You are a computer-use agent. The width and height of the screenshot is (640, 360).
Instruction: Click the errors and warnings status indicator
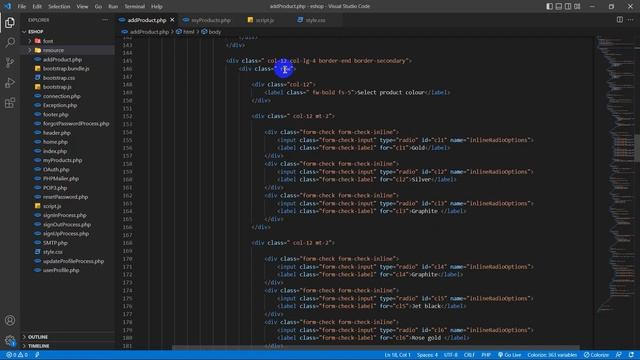17,355
